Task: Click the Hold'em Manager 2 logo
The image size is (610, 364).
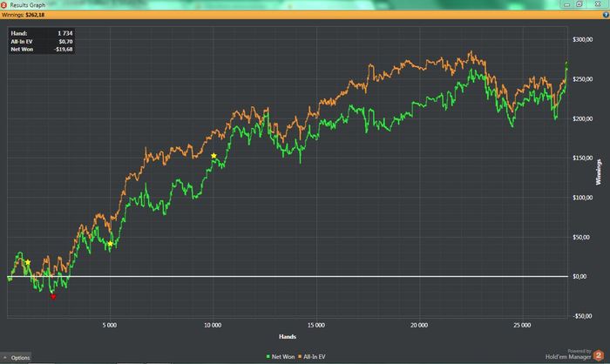Action: coord(599,355)
